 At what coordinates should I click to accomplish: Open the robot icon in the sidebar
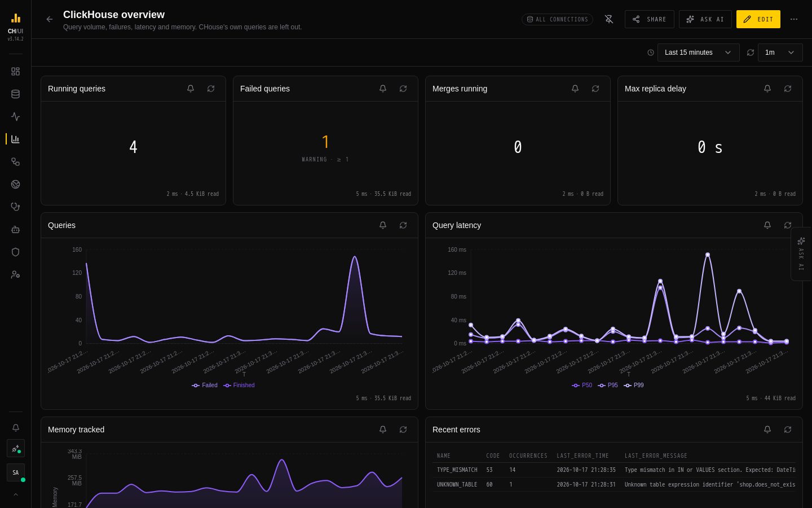point(15,230)
